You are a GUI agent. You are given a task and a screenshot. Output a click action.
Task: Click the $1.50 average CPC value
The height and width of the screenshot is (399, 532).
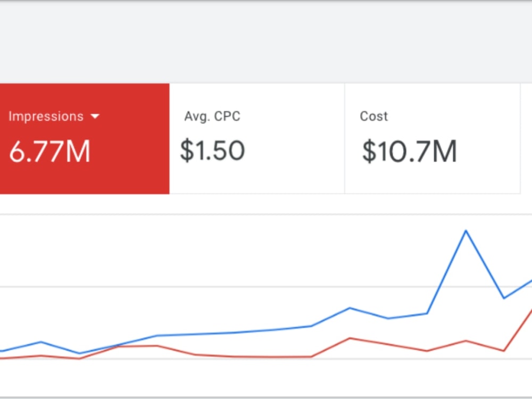point(212,151)
